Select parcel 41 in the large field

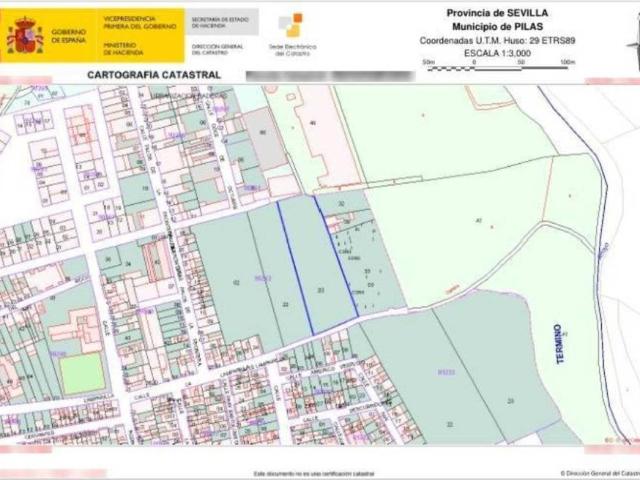tap(478, 220)
